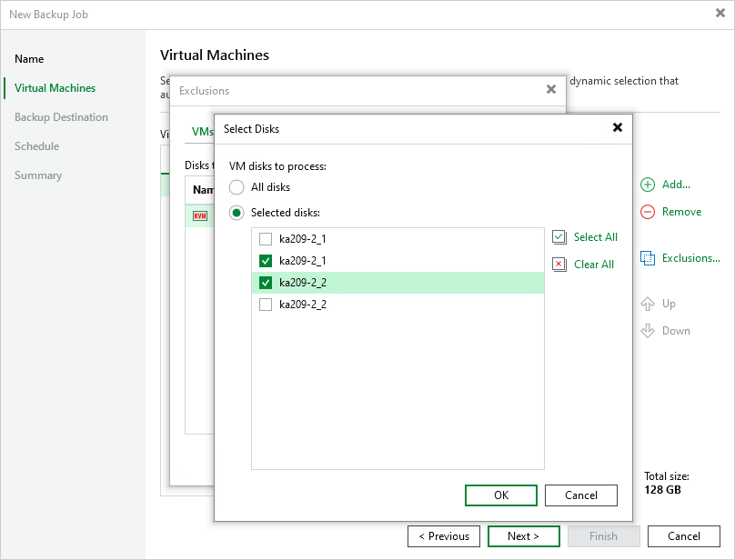The width and height of the screenshot is (735, 560).
Task: Click OK to confirm disk selection
Action: pos(500,495)
